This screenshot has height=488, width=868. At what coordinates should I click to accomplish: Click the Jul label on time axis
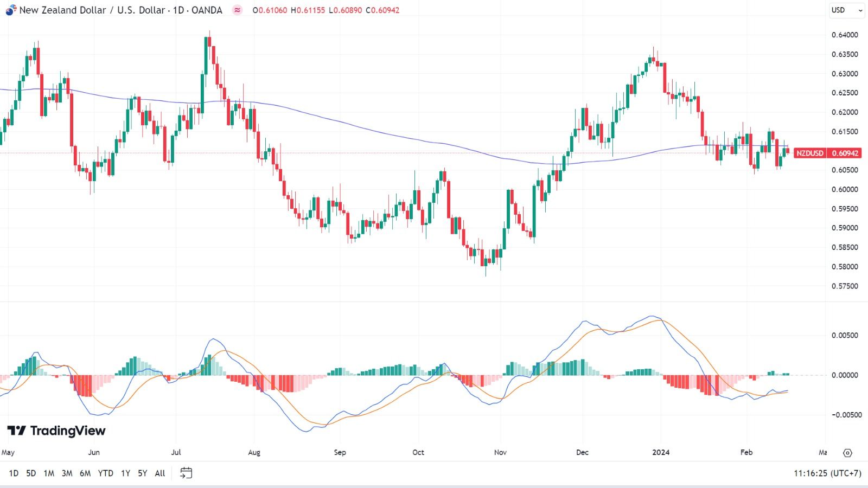(176, 452)
